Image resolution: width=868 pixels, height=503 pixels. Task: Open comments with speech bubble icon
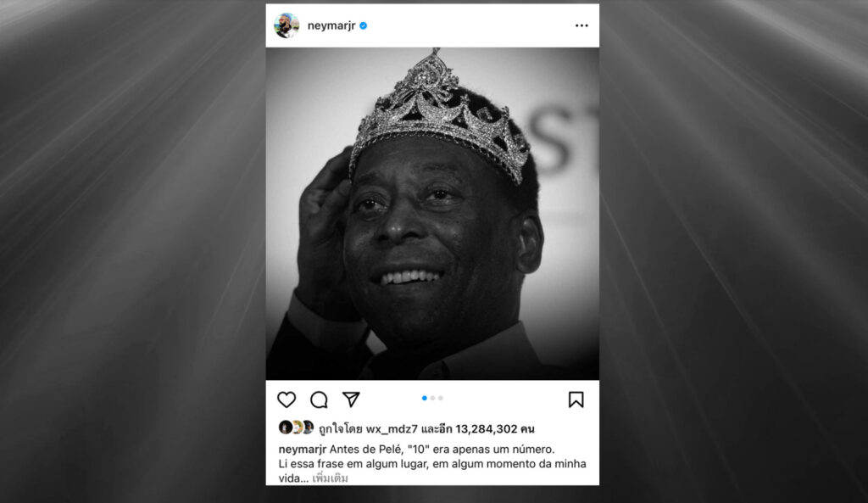(319, 400)
